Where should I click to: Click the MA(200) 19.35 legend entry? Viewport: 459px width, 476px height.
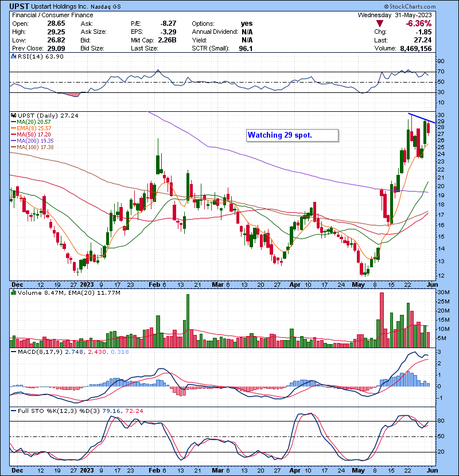(x=32, y=141)
